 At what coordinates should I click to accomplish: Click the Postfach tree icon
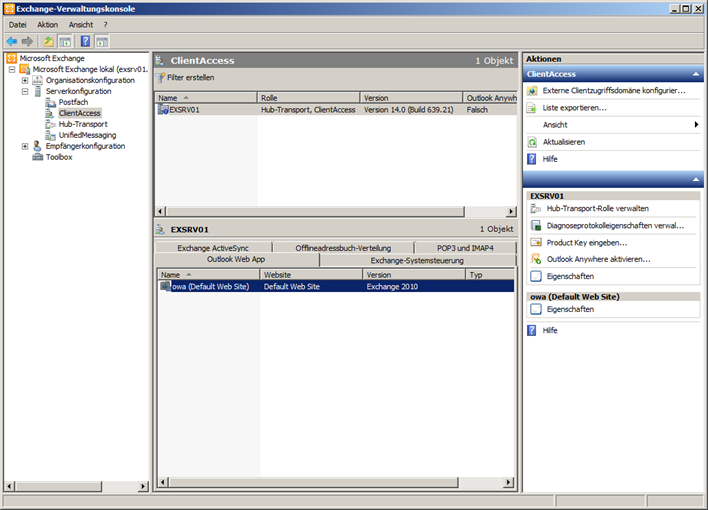pyautogui.click(x=51, y=102)
